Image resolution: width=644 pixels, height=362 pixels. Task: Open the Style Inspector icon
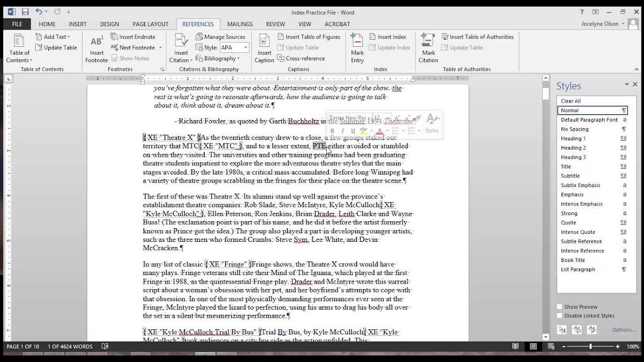click(x=577, y=330)
